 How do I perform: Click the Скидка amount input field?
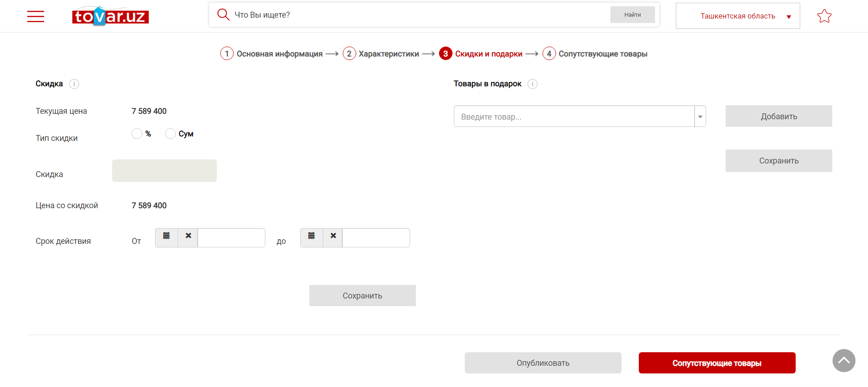pyautogui.click(x=165, y=171)
